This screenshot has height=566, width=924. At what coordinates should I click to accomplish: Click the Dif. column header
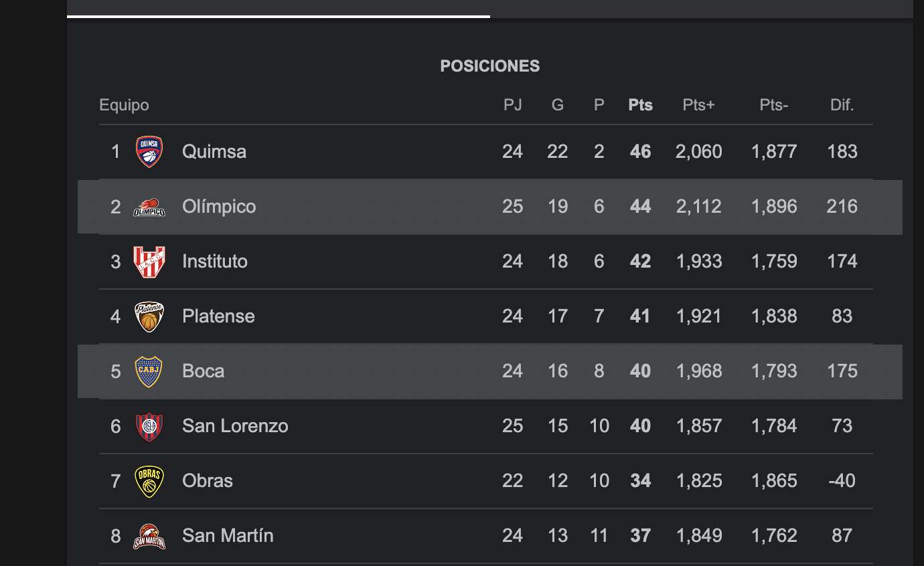coord(842,105)
